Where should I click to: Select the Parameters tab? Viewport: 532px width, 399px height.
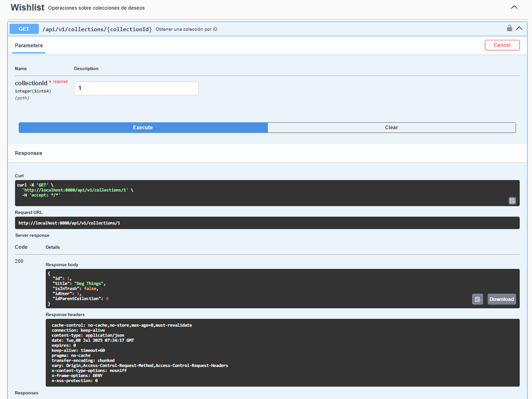click(x=29, y=45)
